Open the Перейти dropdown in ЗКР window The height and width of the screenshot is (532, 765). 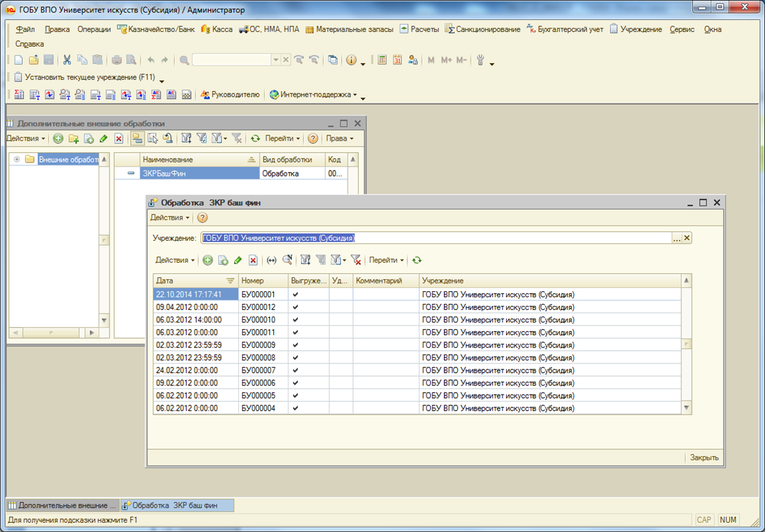pyautogui.click(x=386, y=261)
